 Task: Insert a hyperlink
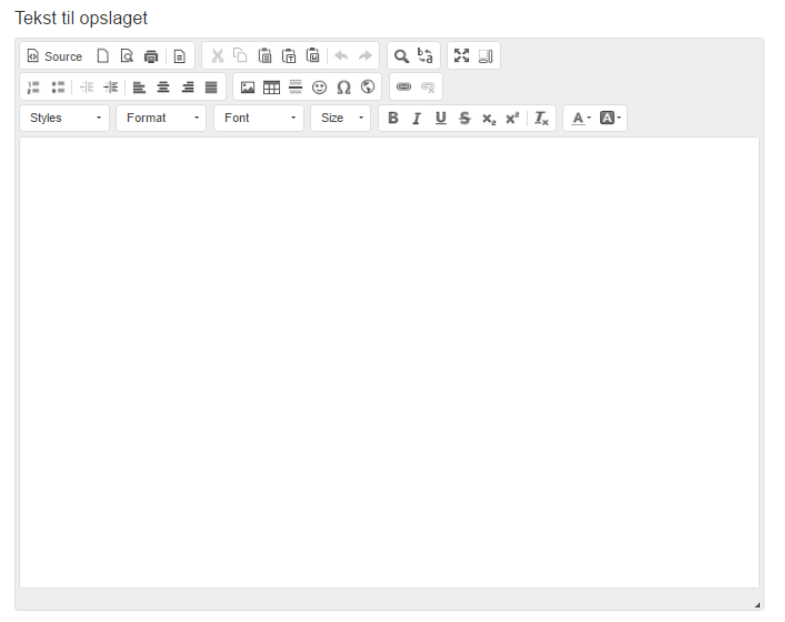(404, 87)
